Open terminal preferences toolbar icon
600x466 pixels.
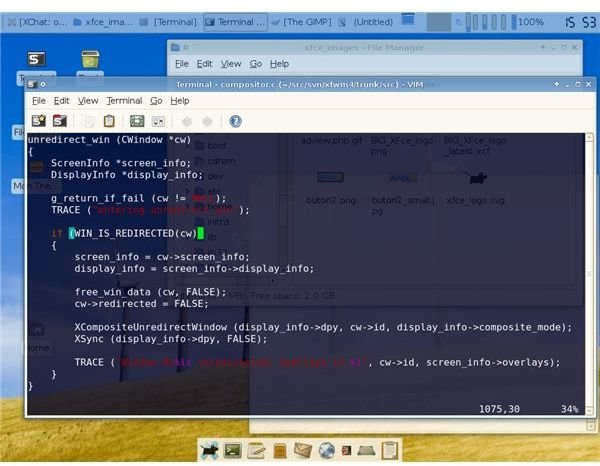[158, 121]
